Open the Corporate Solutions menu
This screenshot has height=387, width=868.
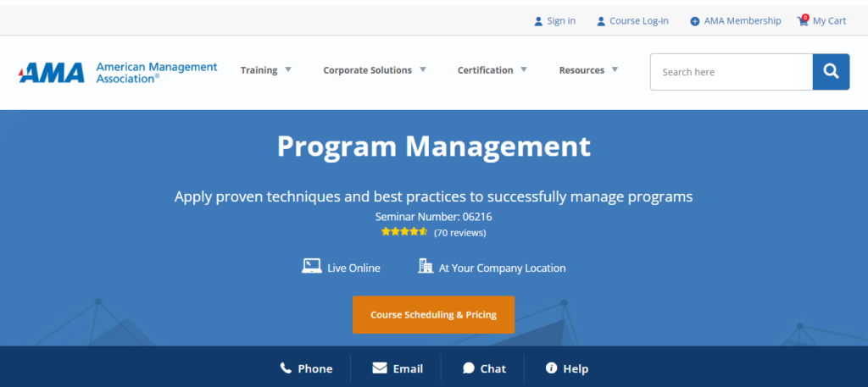coord(368,70)
